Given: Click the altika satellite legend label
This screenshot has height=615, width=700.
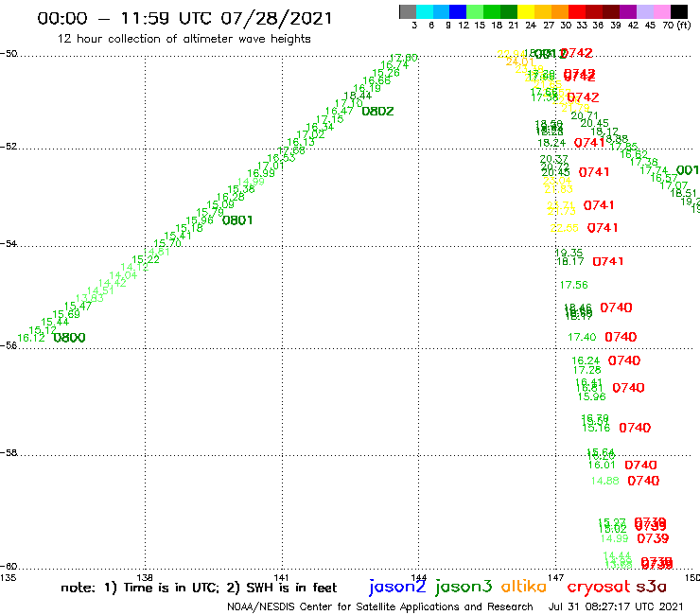Looking at the screenshot, I should [x=524, y=587].
